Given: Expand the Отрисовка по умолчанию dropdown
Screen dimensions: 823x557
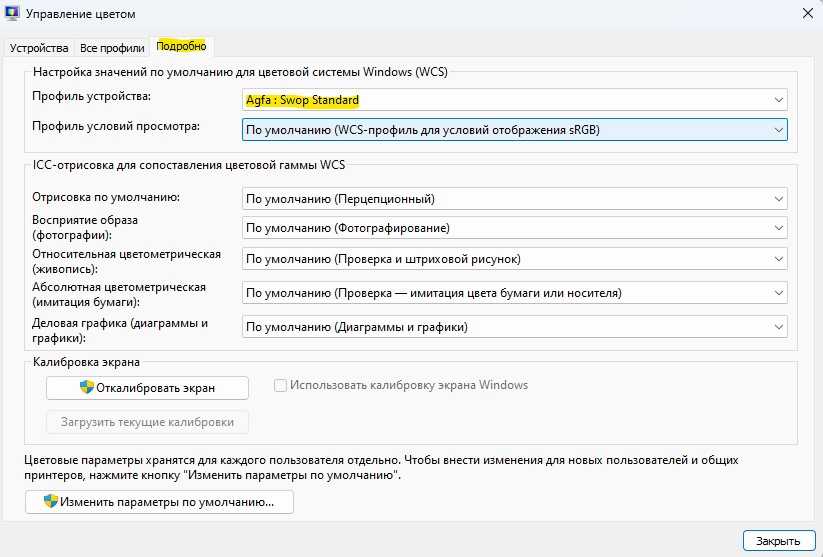Looking at the screenshot, I should coord(514,199).
